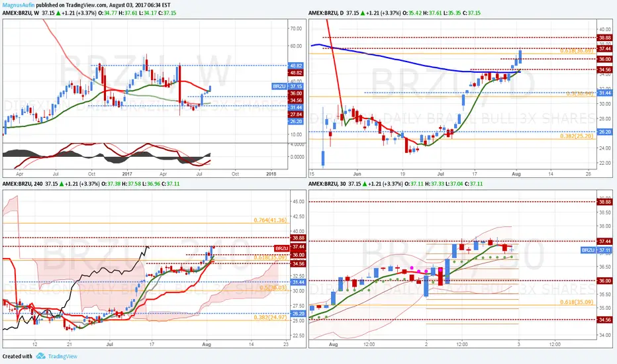
Task: Click the 27.84 red price label on weekly chart
Action: tap(295, 114)
